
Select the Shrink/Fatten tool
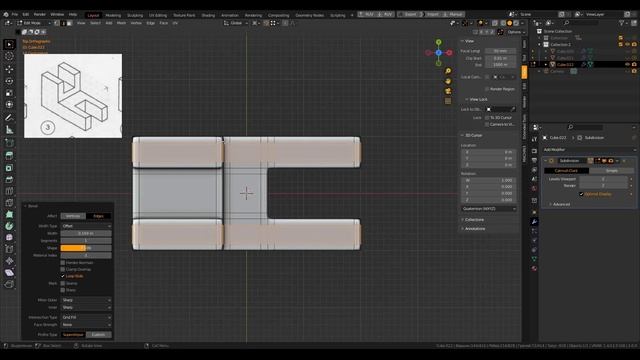9,261
